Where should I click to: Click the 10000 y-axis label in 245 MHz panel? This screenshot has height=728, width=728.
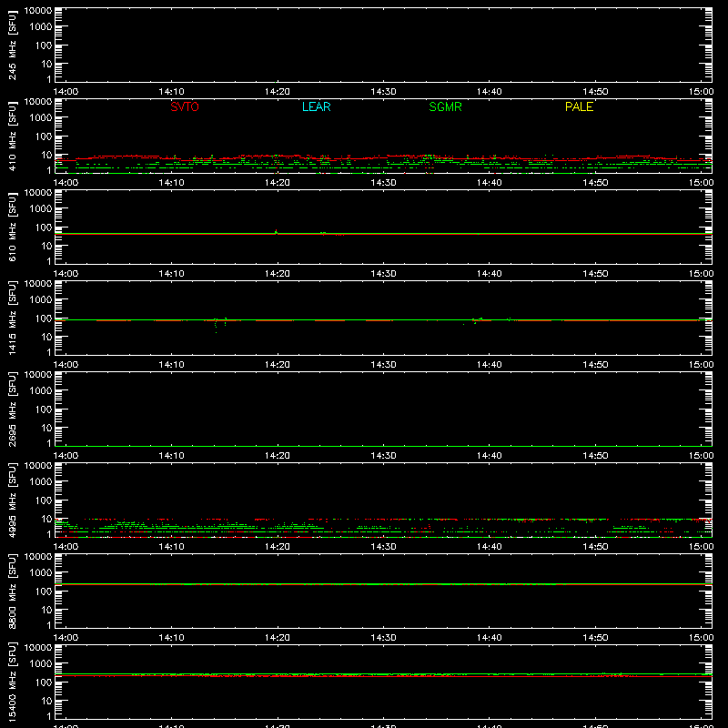[x=38, y=11]
